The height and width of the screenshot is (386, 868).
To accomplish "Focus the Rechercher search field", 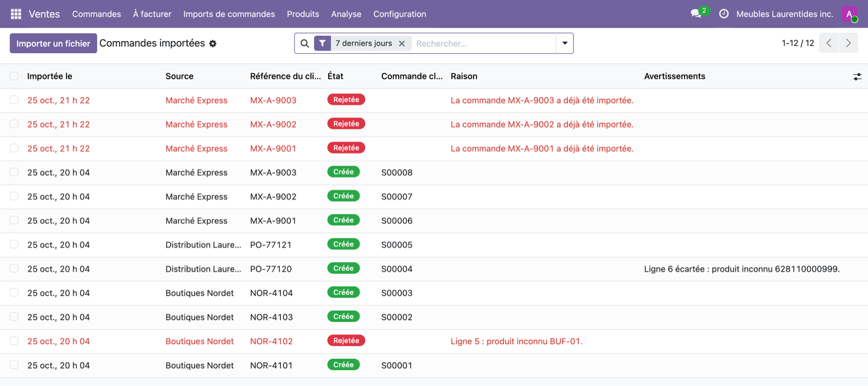I will [483, 43].
